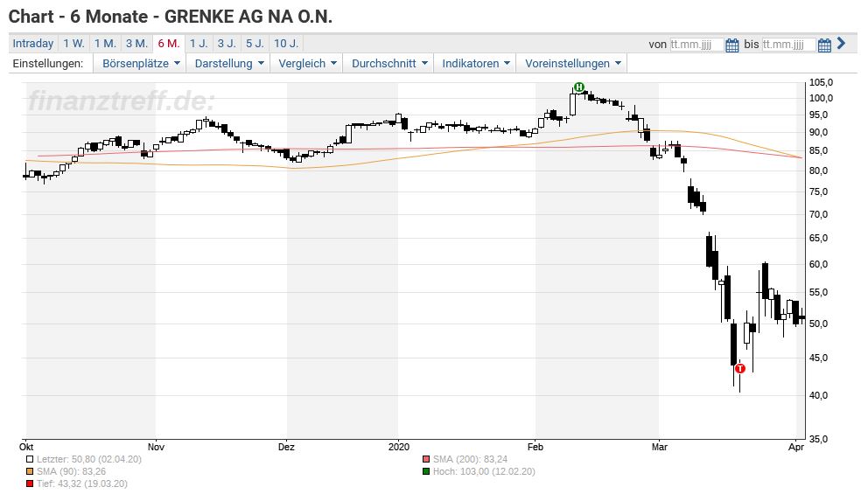Screen dimensions: 868x501
Task: Open the Voreinstellungen dropdown
Action: click(572, 64)
